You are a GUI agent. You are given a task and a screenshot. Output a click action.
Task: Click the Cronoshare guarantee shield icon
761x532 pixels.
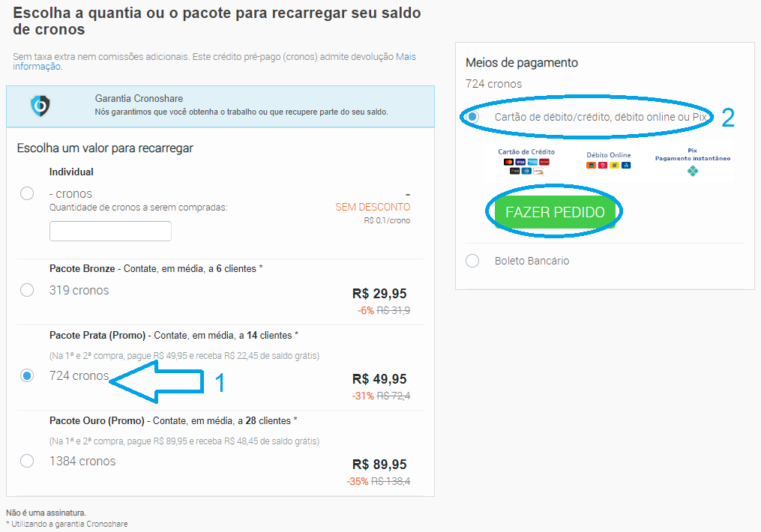[x=40, y=106]
